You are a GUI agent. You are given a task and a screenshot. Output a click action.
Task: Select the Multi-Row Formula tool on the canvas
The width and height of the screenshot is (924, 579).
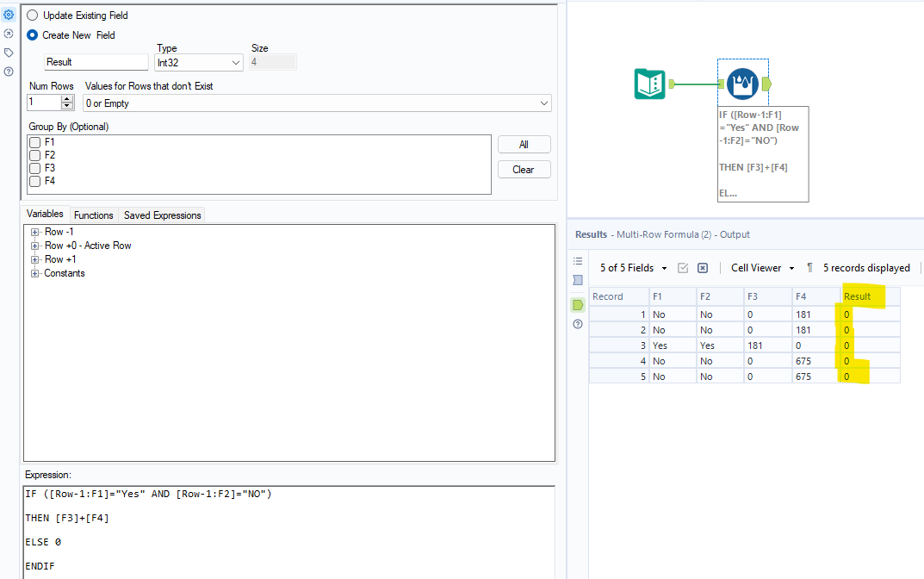click(742, 84)
